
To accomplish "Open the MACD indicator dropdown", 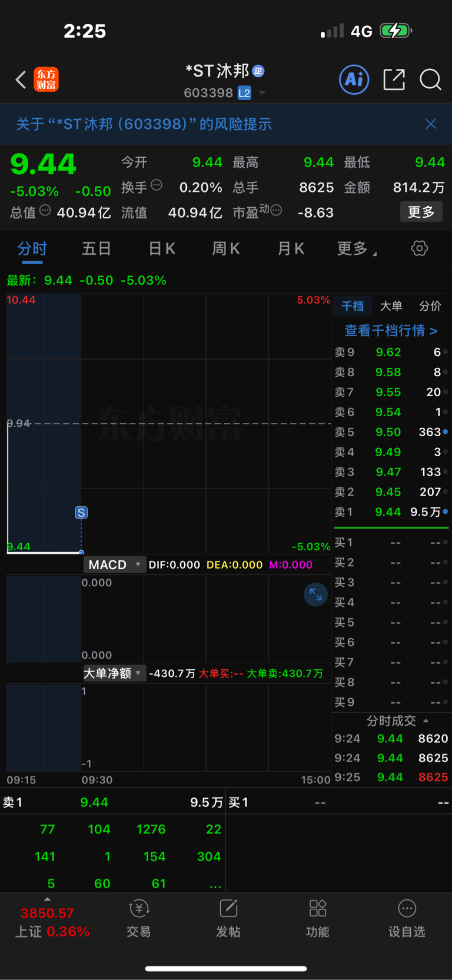I will pos(114,564).
